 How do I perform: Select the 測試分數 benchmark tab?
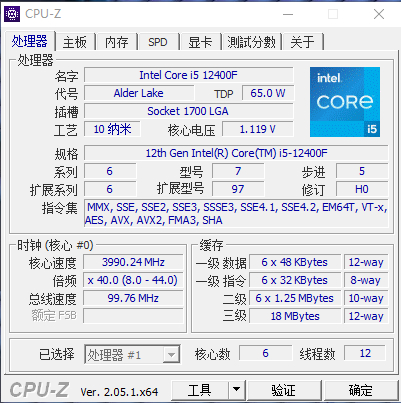252,42
